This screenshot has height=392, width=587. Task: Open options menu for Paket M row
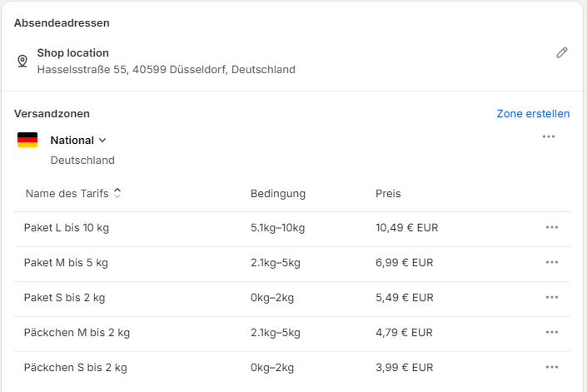tap(551, 262)
